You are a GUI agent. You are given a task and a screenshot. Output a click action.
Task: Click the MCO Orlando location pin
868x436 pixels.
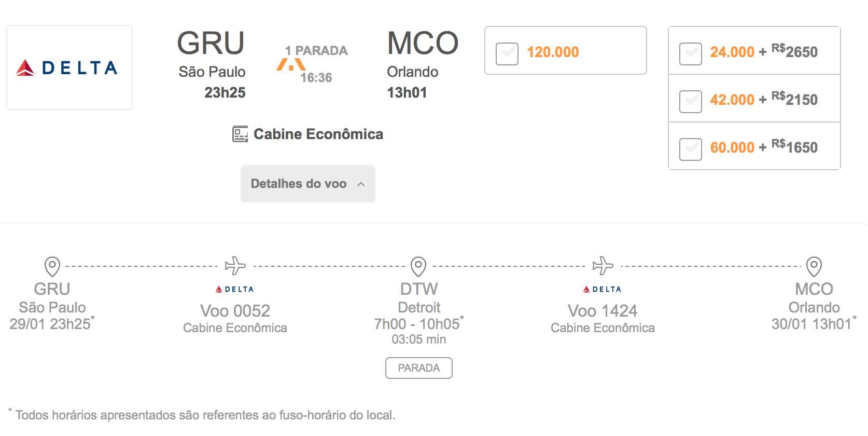point(814,266)
